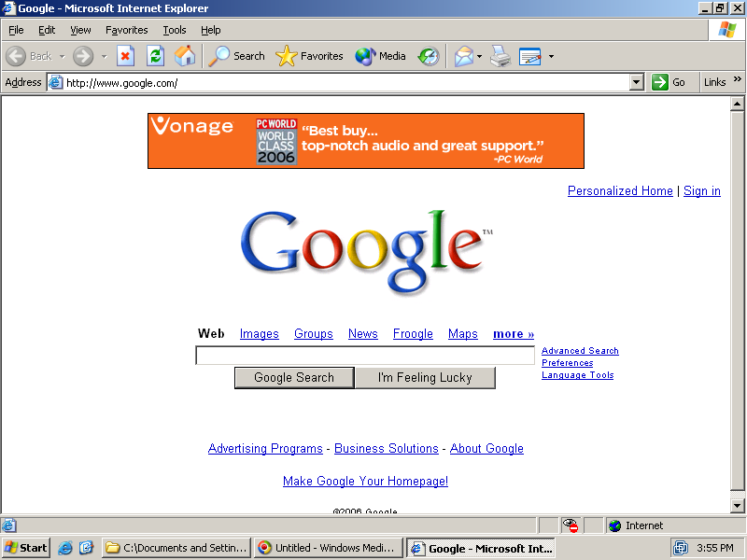Stop loading with the red X icon
The height and width of the screenshot is (560, 747).
point(125,56)
